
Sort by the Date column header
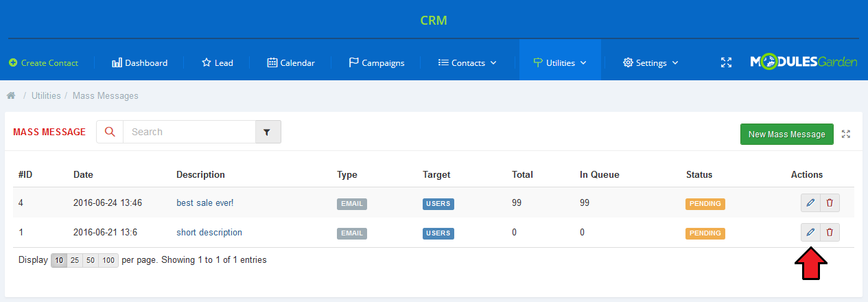point(83,174)
